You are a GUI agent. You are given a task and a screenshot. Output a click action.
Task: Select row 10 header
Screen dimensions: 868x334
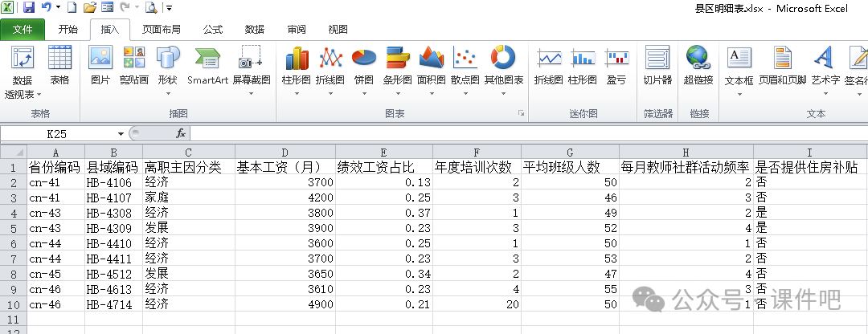click(14, 304)
